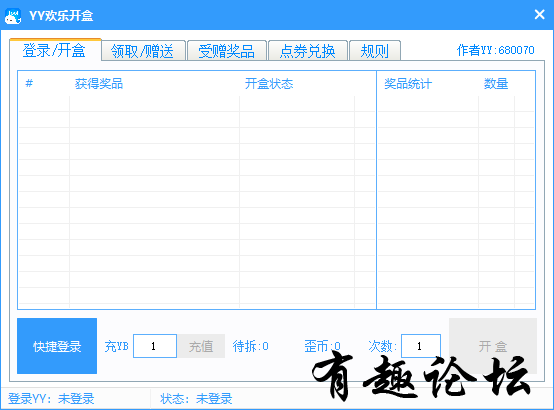554x410 pixels.
Task: Click the 获得奖品 column header
Action: coord(99,84)
